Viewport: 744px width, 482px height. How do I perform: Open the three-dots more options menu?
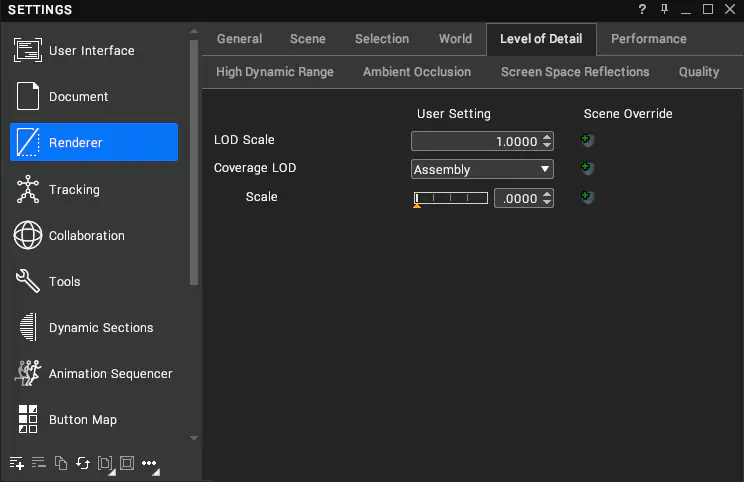[150, 464]
